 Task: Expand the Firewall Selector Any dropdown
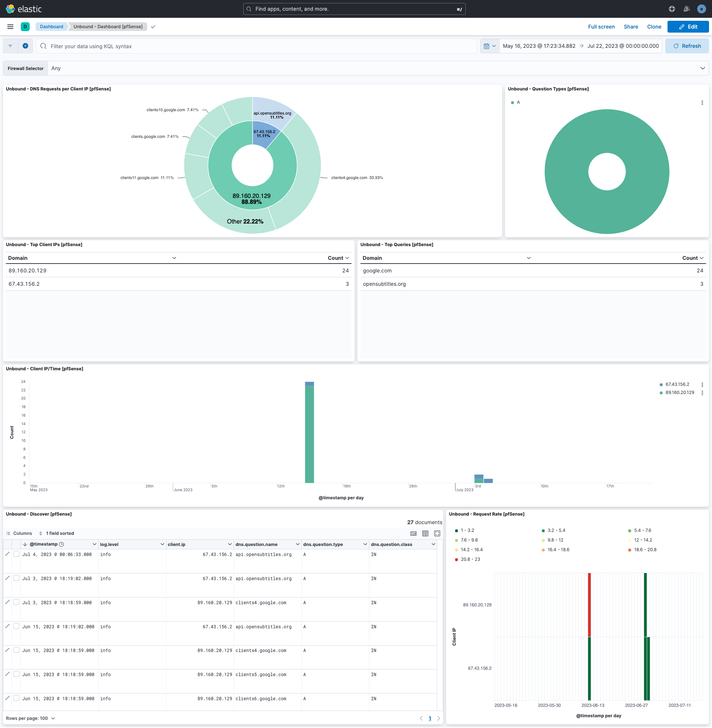tap(703, 68)
